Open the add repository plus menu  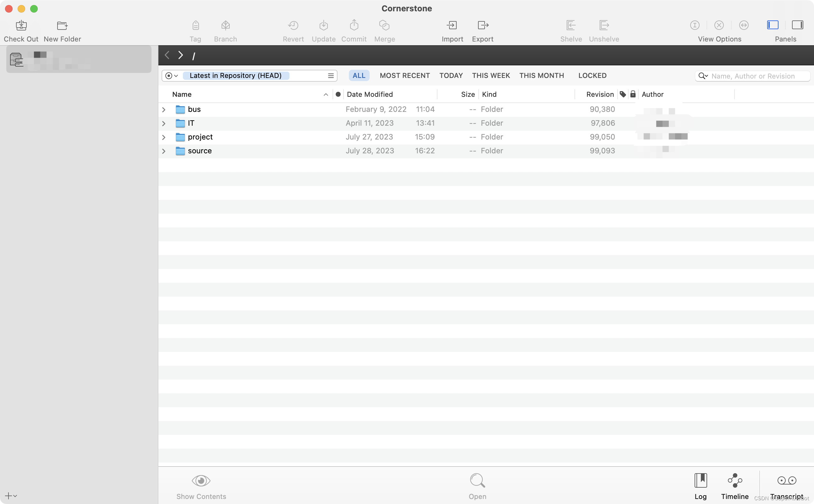tap(11, 496)
